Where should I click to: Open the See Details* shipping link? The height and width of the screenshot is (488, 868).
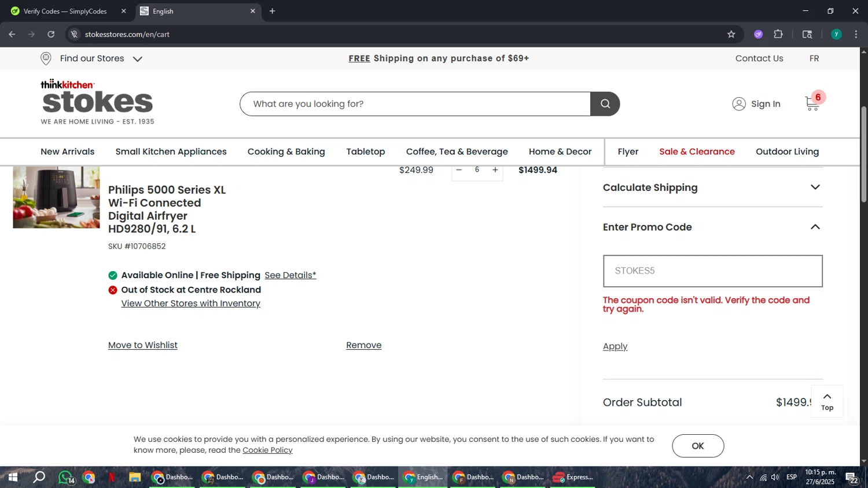(x=290, y=275)
